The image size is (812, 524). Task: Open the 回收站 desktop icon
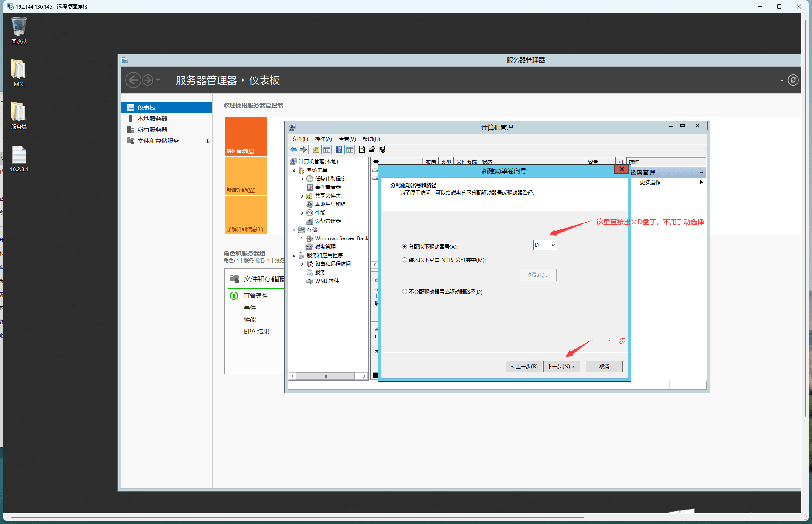19,30
